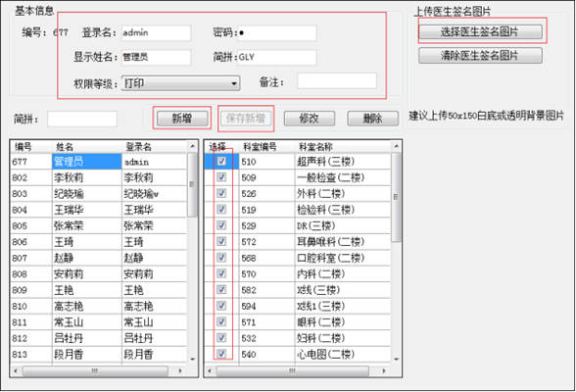Select user row 管理员 in user list

click(x=99, y=162)
